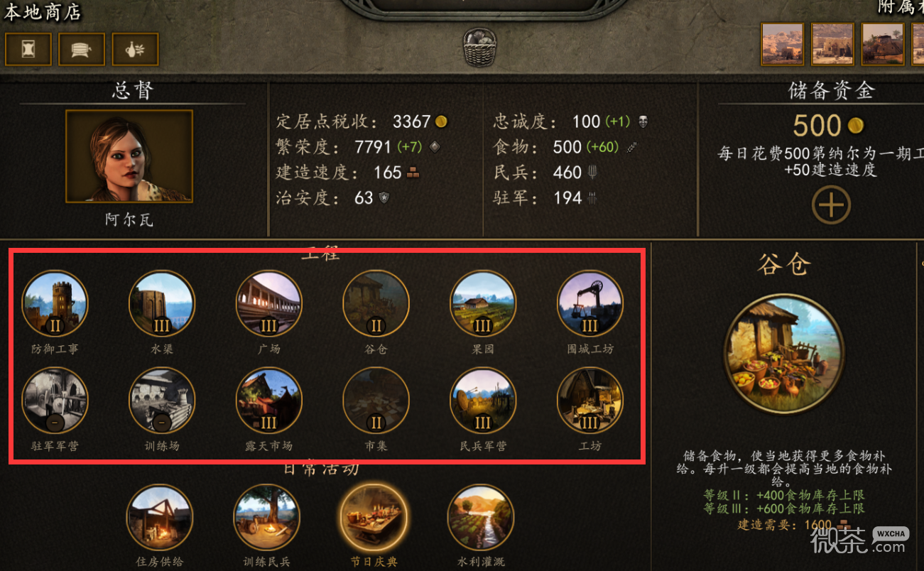Set daily activity to 训练民兵
The image size is (924, 571).
tap(266, 518)
